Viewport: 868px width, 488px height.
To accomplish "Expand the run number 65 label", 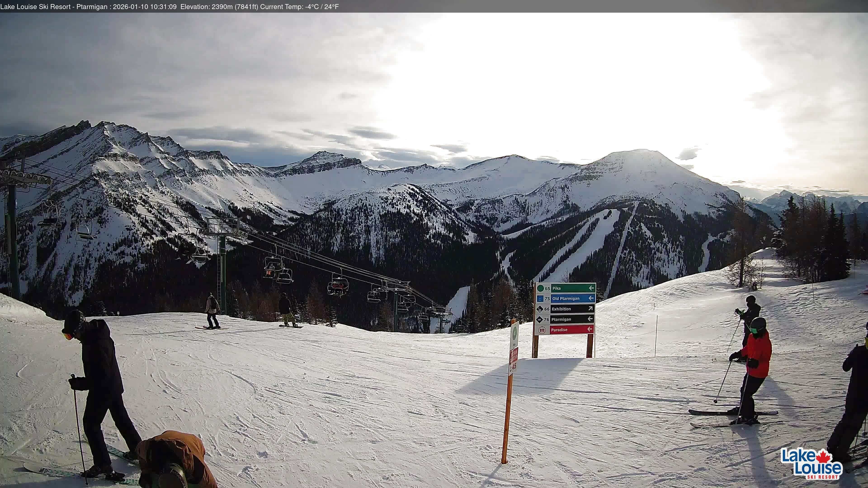I will coord(547,289).
